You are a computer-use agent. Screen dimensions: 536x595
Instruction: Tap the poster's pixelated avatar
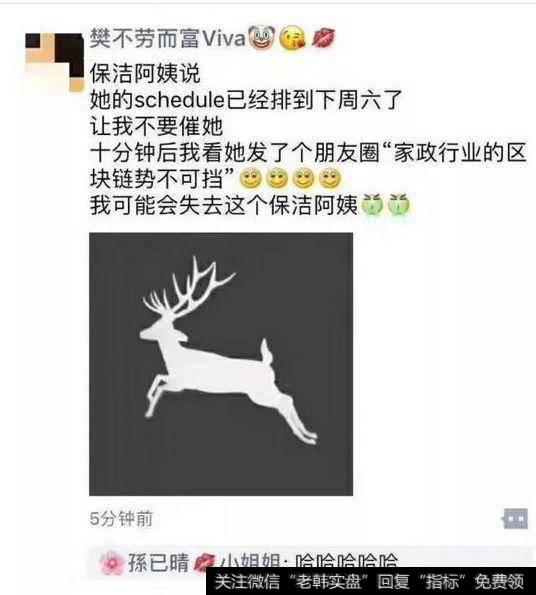point(54,62)
